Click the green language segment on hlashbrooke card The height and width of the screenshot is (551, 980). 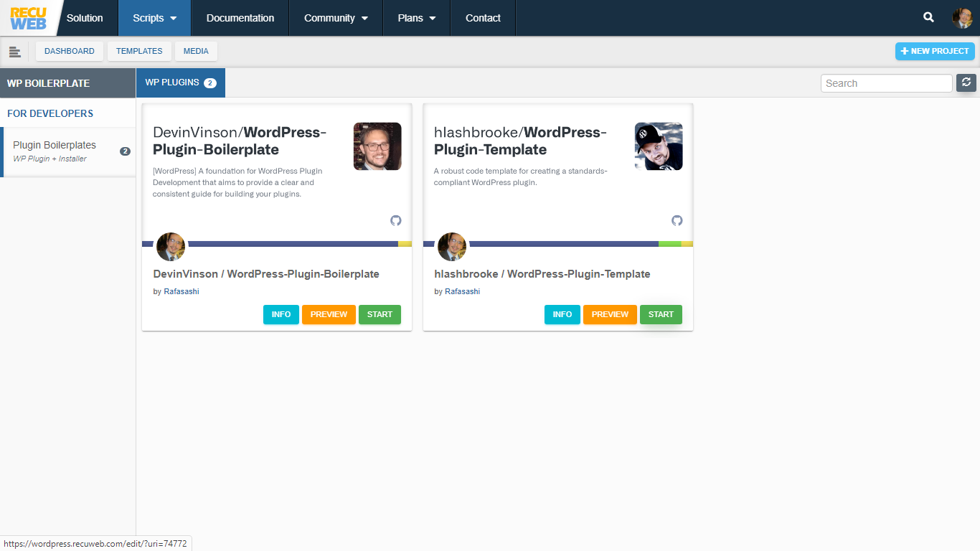click(670, 244)
